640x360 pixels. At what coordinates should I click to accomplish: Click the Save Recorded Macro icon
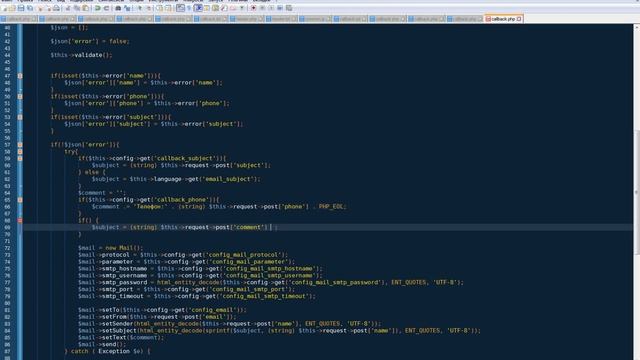tap(289, 8)
